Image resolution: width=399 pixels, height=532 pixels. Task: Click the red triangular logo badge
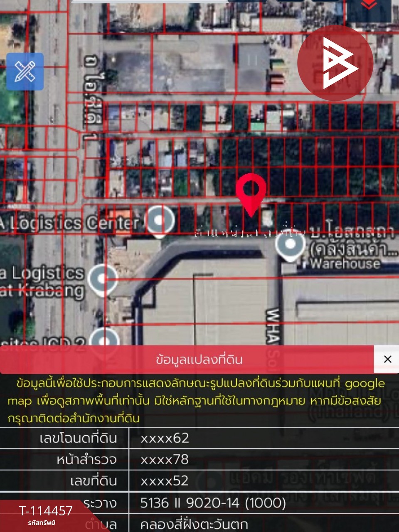tap(335, 63)
